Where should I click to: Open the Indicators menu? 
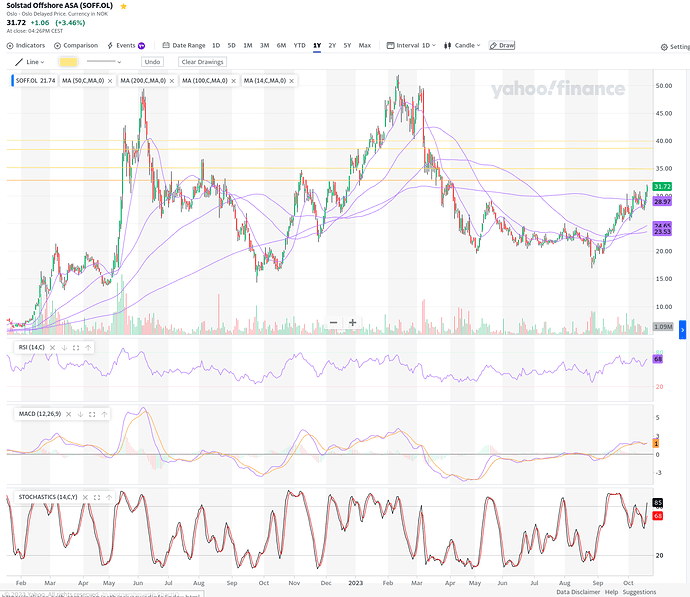[26, 45]
